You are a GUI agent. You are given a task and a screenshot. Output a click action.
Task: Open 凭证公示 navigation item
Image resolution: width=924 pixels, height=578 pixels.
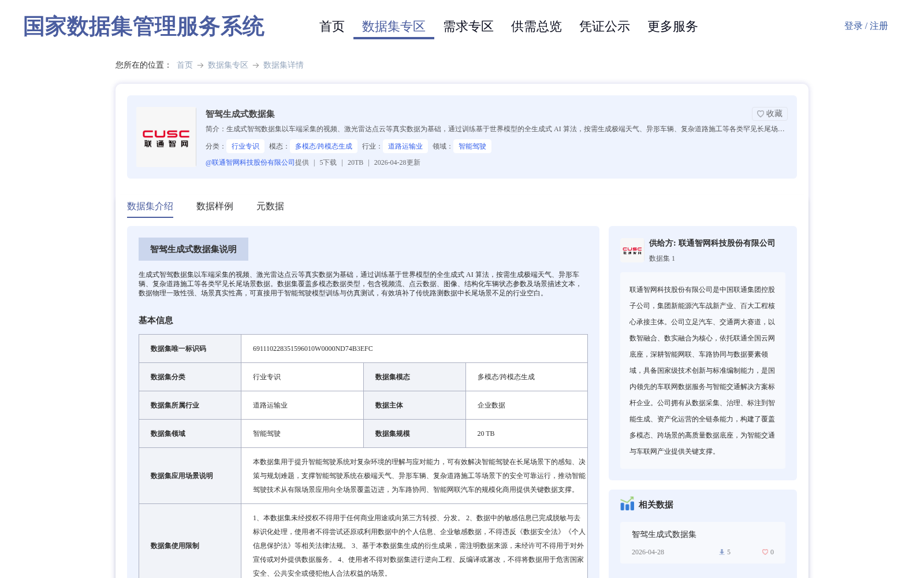pyautogui.click(x=605, y=27)
